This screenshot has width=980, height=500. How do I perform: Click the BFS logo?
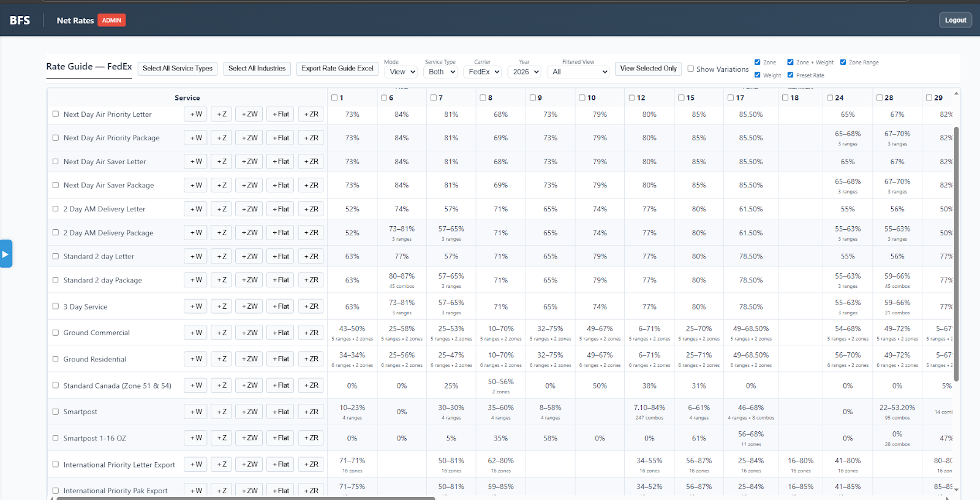(x=20, y=20)
